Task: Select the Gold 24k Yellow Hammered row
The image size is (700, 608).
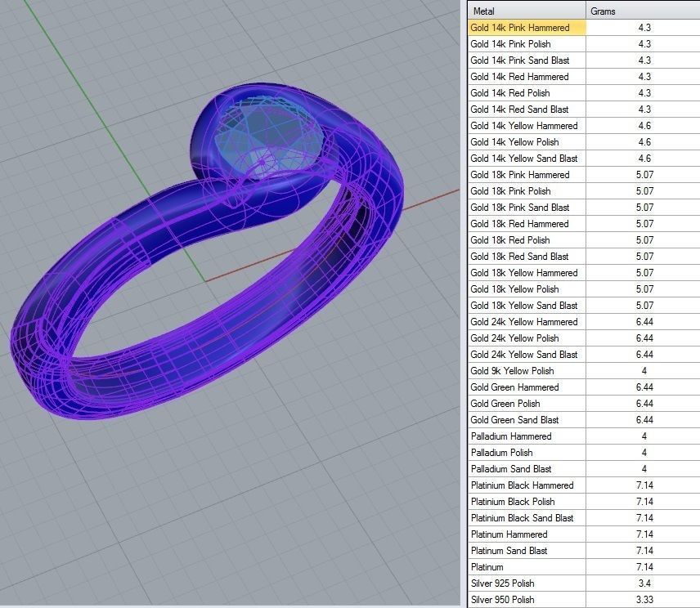Action: point(584,322)
